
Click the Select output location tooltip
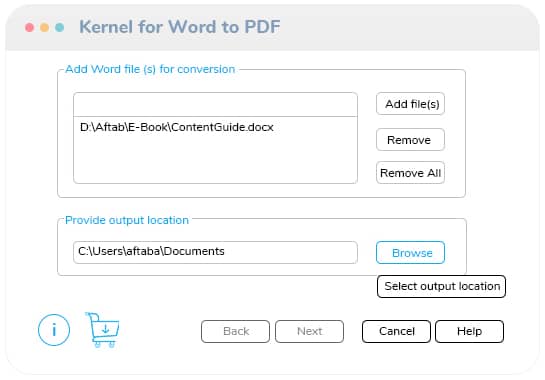[x=441, y=286]
